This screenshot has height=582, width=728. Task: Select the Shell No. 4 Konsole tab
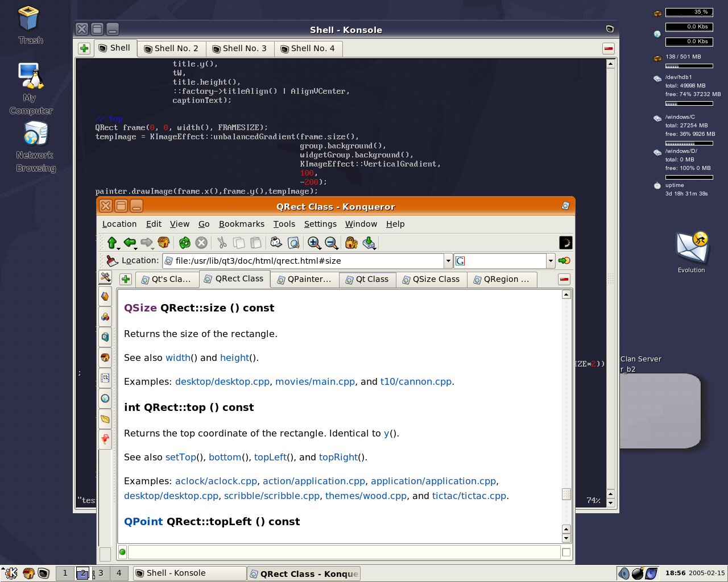point(308,48)
